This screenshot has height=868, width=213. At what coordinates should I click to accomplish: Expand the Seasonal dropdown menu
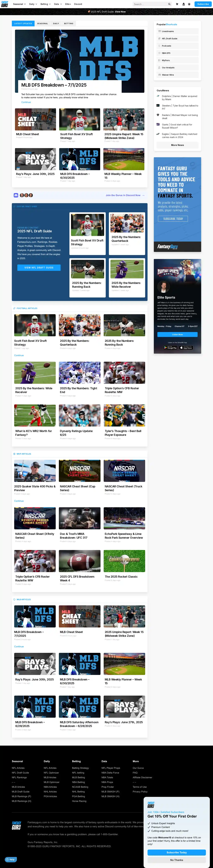click(19, 4)
